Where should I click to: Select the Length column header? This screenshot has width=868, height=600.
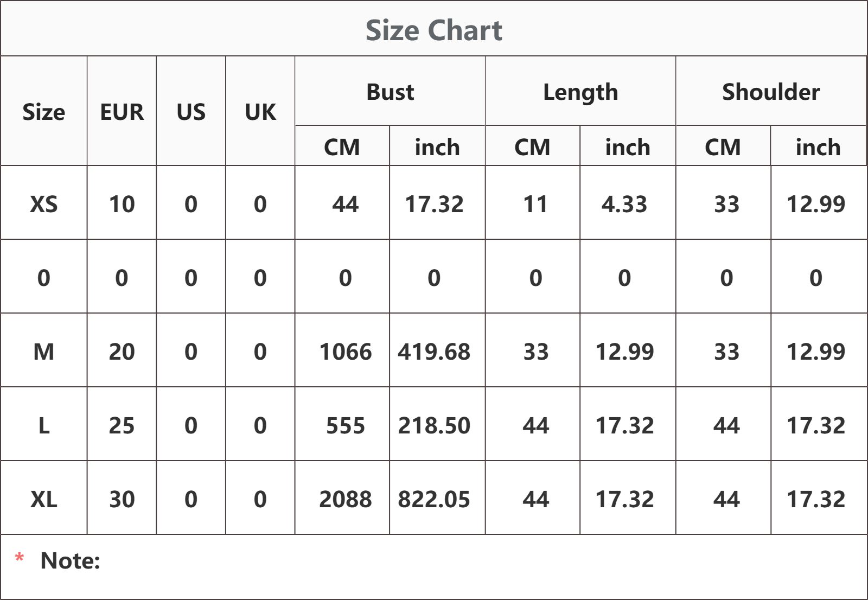[x=580, y=92]
